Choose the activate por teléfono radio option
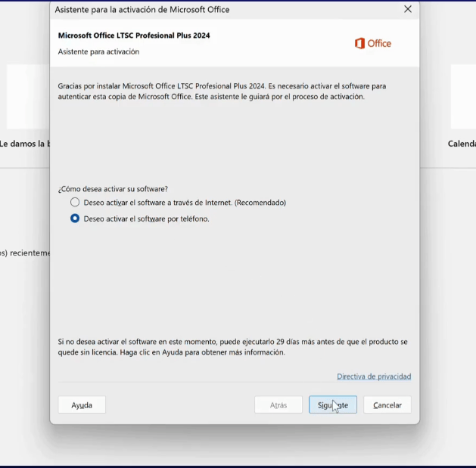The image size is (476, 468). [x=75, y=219]
